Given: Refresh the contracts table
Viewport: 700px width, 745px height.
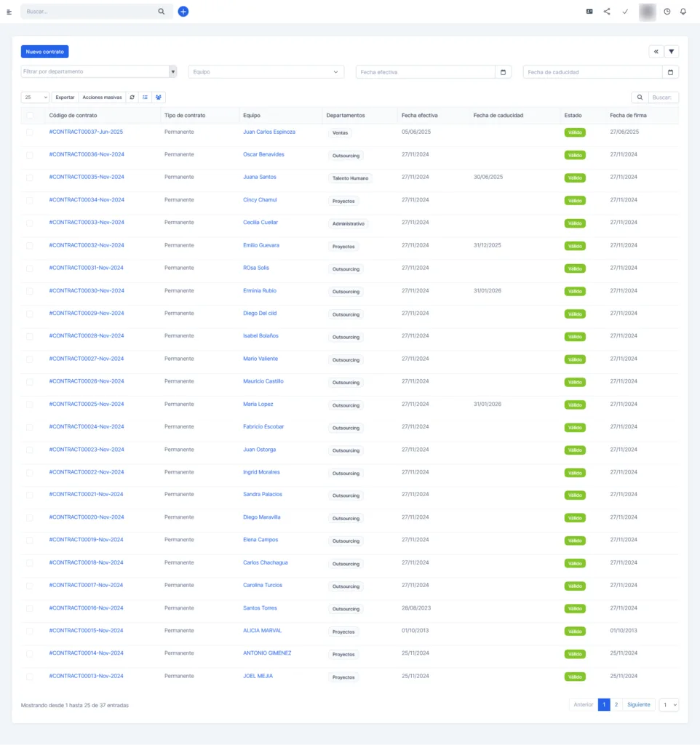Looking at the screenshot, I should pyautogui.click(x=132, y=97).
